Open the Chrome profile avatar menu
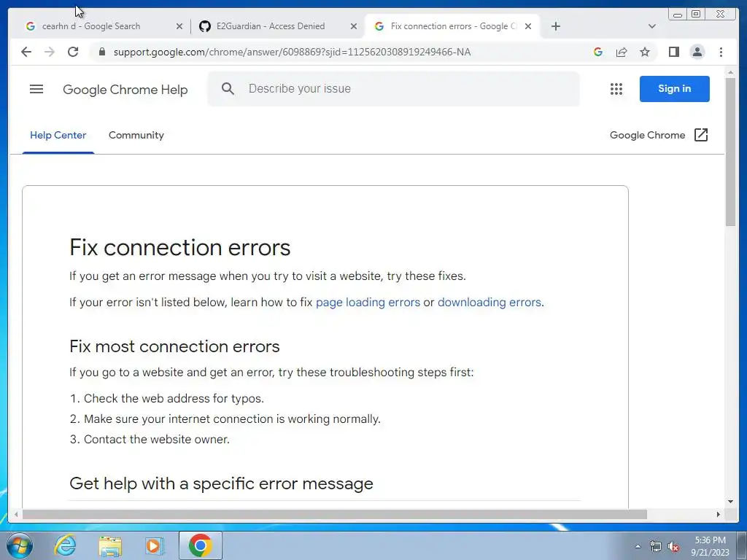The height and width of the screenshot is (560, 747). pyautogui.click(x=697, y=52)
